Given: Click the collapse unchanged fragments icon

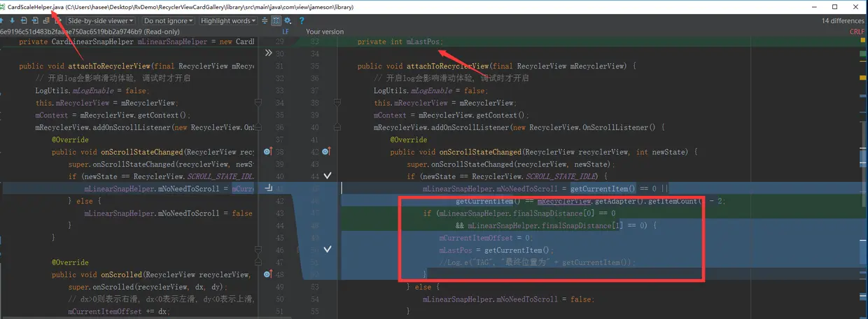Looking at the screenshot, I should (x=265, y=21).
